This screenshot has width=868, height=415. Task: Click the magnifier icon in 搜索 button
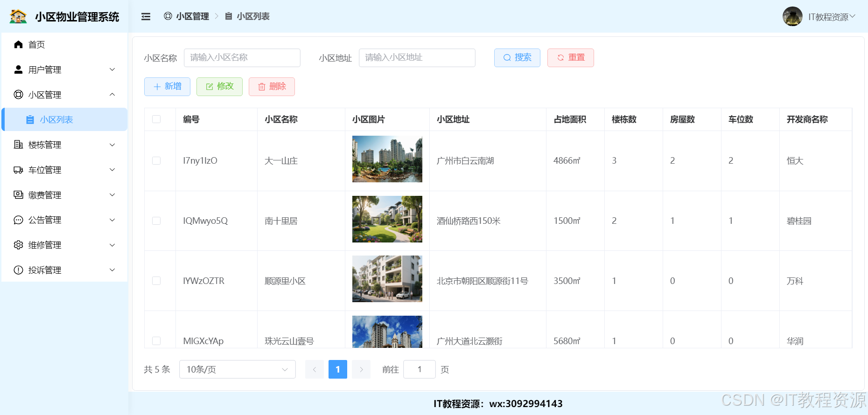[x=507, y=58]
